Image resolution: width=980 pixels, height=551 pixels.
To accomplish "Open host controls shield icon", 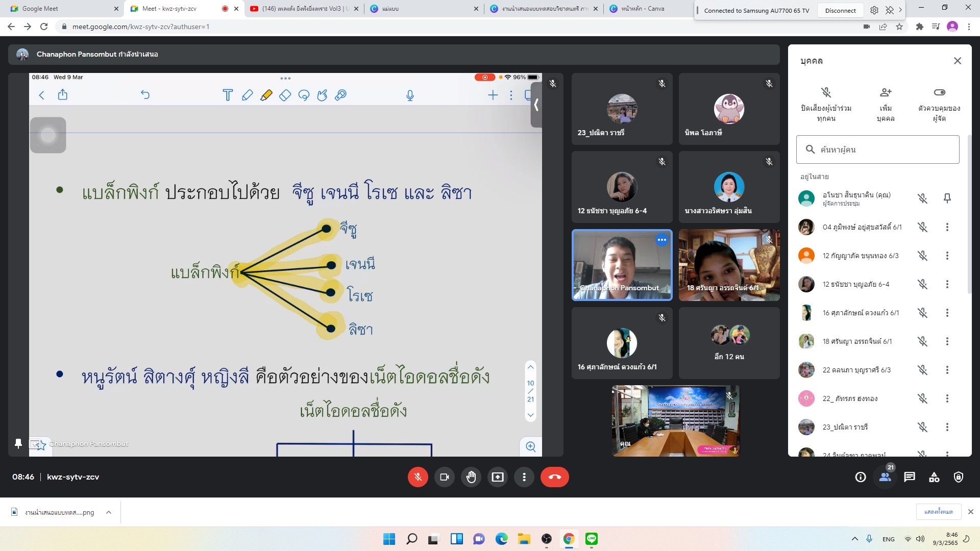I will pos(958,477).
